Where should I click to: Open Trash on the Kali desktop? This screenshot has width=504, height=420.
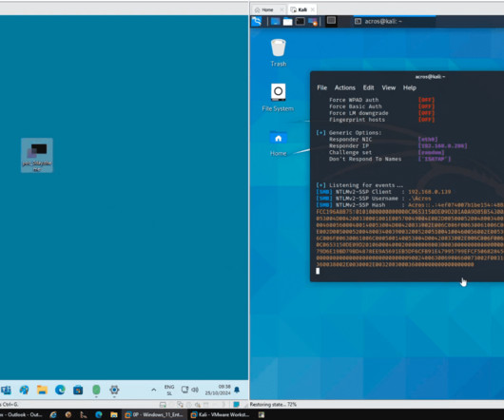pos(279,52)
